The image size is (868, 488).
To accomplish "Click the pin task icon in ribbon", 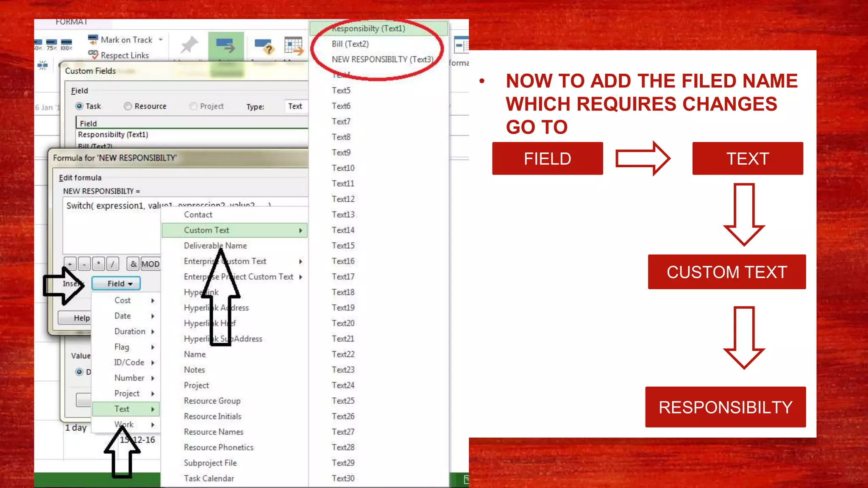I will coord(189,45).
